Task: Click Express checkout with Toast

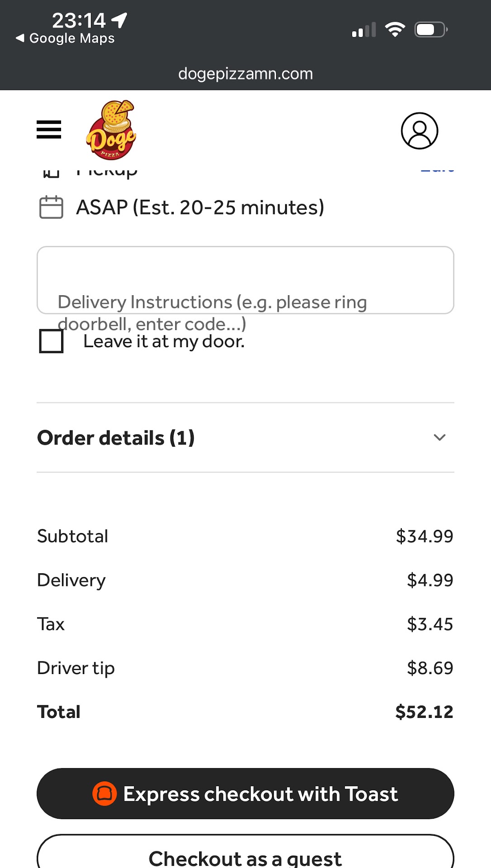Action: pos(245,794)
